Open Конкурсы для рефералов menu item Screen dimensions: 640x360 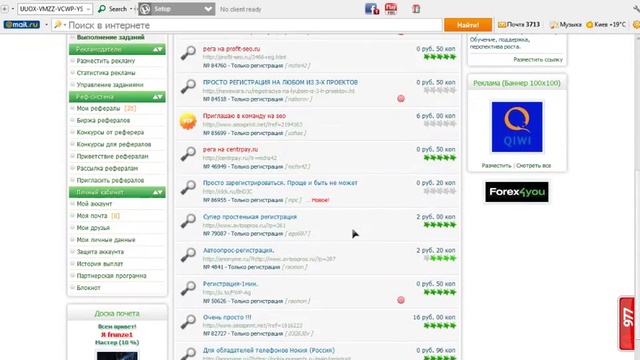point(114,144)
